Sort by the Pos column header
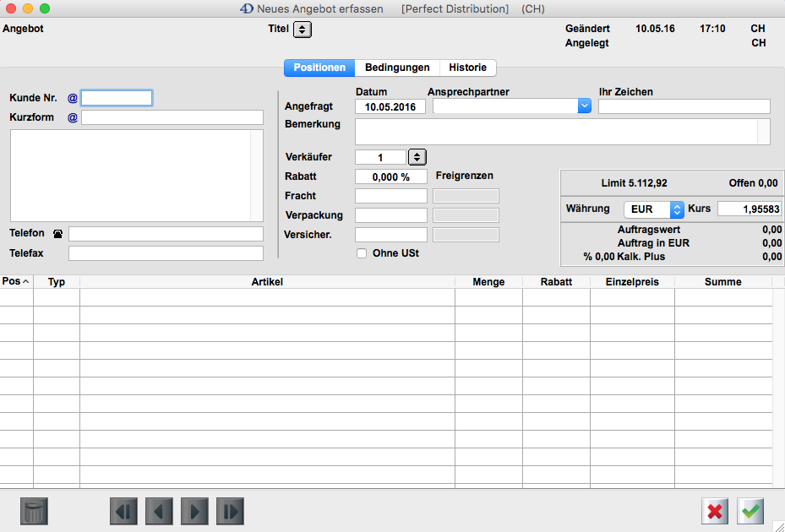Viewport: 785px width, 532px height. pos(16,282)
